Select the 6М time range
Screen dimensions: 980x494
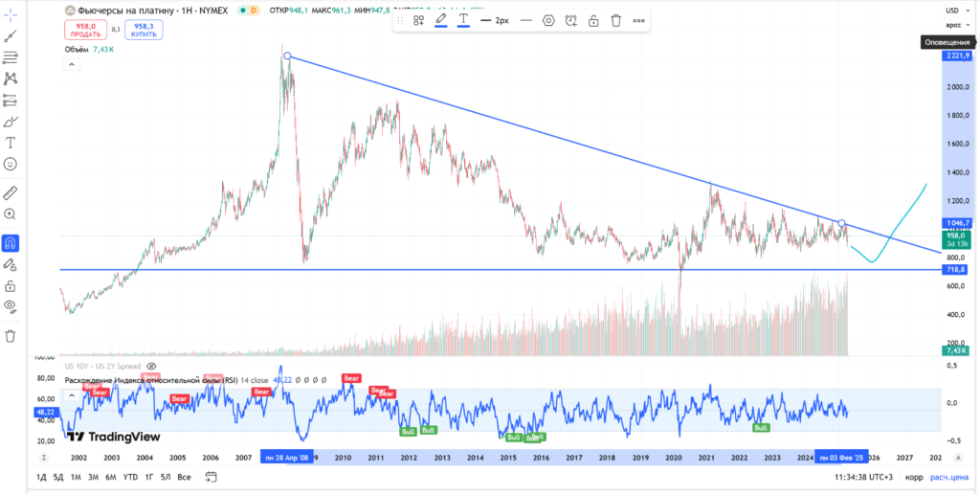(111, 477)
